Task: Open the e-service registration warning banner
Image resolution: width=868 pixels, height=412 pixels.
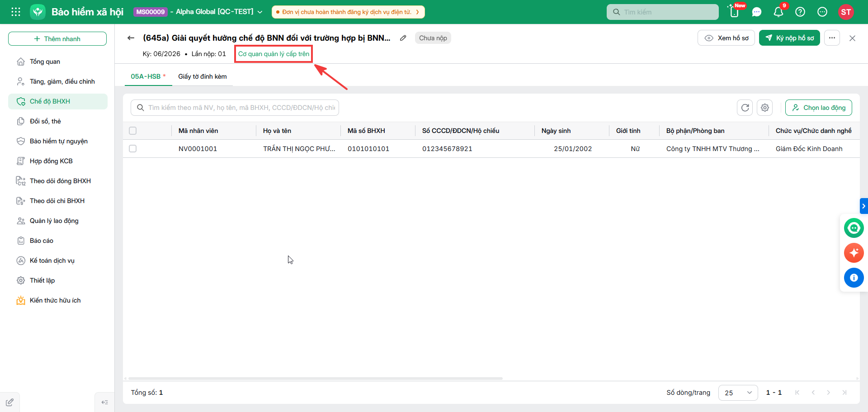Action: (348, 12)
